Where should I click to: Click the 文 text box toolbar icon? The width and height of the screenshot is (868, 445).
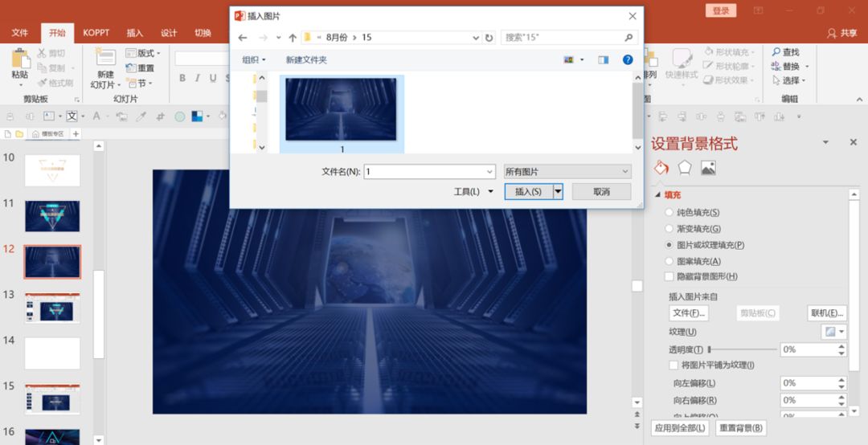click(72, 116)
